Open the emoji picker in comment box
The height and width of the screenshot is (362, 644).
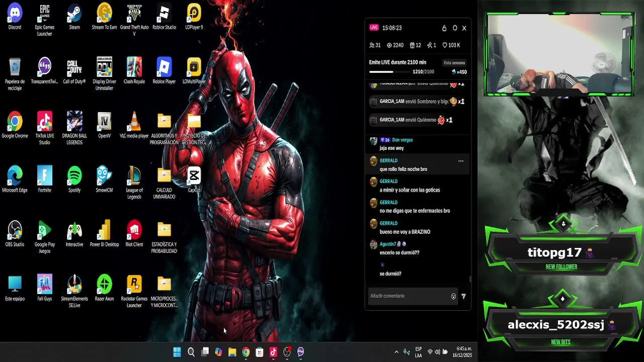tap(453, 297)
